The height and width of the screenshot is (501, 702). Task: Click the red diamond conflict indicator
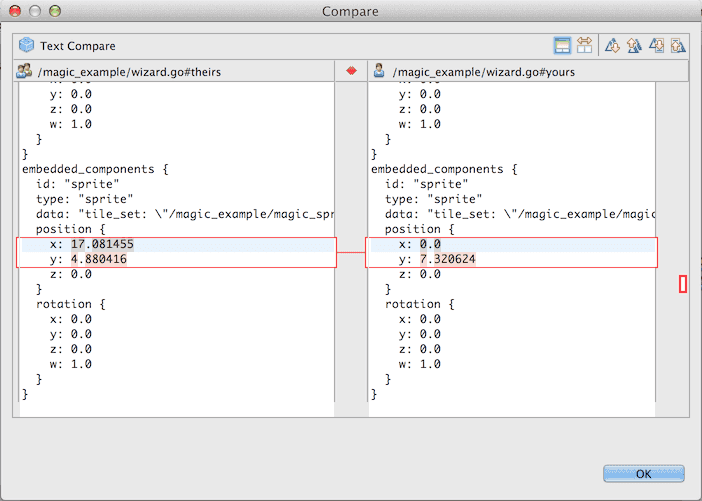351,71
